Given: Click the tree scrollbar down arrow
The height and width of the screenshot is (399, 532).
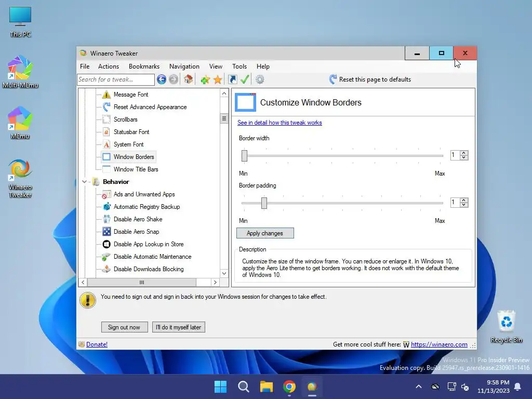Looking at the screenshot, I should (224, 273).
